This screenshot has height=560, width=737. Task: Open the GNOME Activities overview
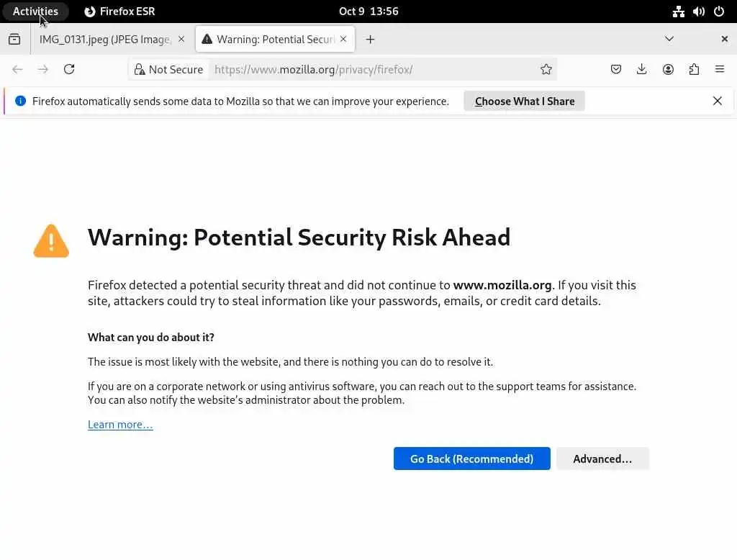click(x=35, y=11)
